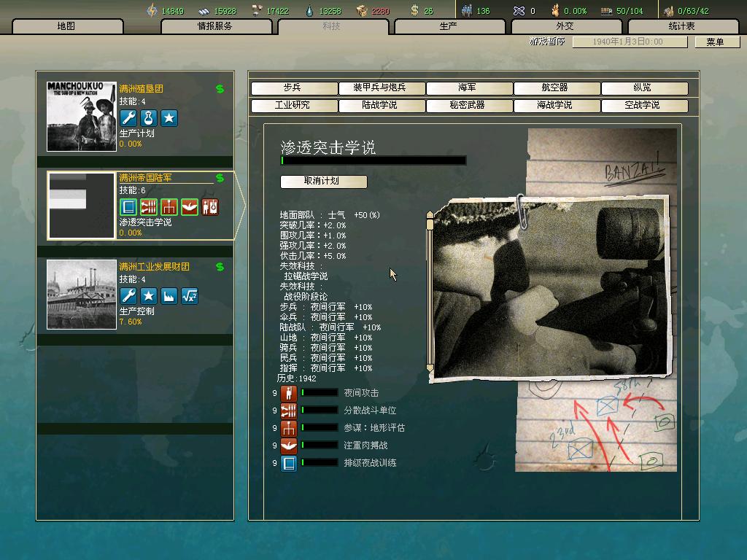Click the metal resource icon in top bar

click(204, 10)
